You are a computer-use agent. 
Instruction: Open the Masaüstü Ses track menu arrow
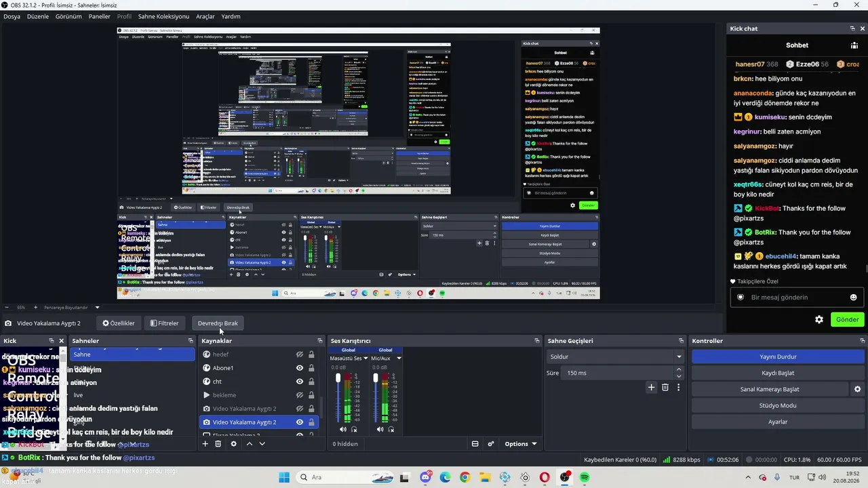(x=366, y=358)
